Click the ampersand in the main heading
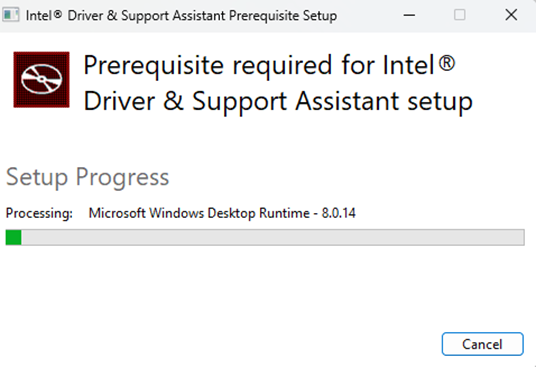The image size is (536, 367). [x=173, y=101]
